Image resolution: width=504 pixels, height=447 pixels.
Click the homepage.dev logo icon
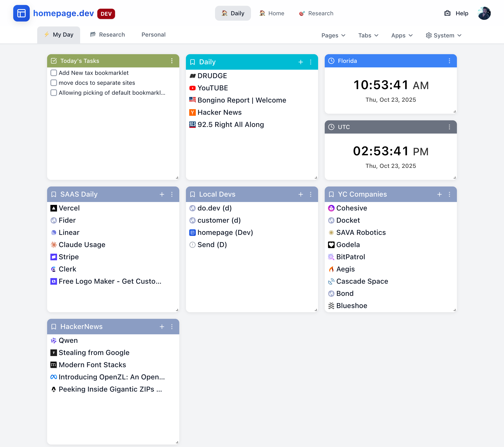[x=22, y=13]
